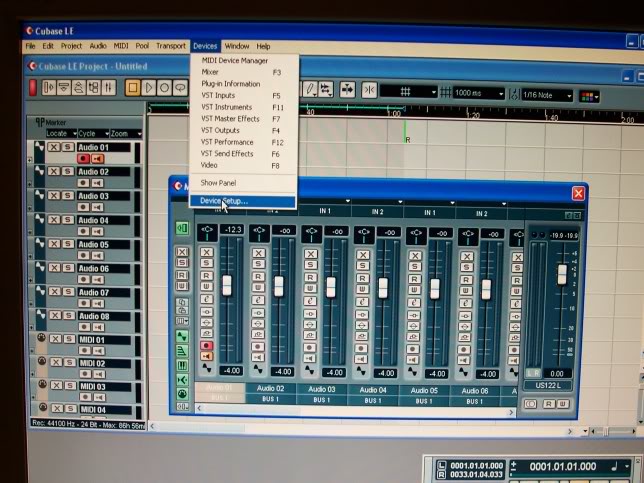Open the color selector icon in toolbar
This screenshot has height=483, width=644.
(x=589, y=97)
